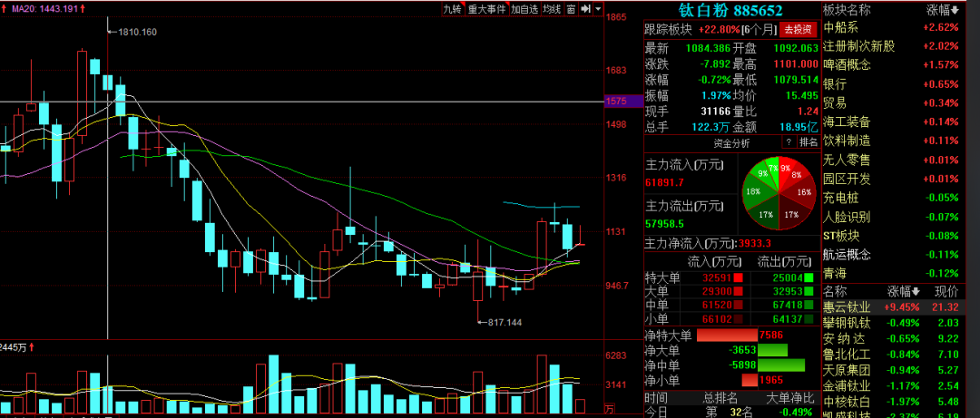Screen dimensions: 980x418
Task: Click the 主力净流入 3933.3 value
Action: [x=755, y=244]
